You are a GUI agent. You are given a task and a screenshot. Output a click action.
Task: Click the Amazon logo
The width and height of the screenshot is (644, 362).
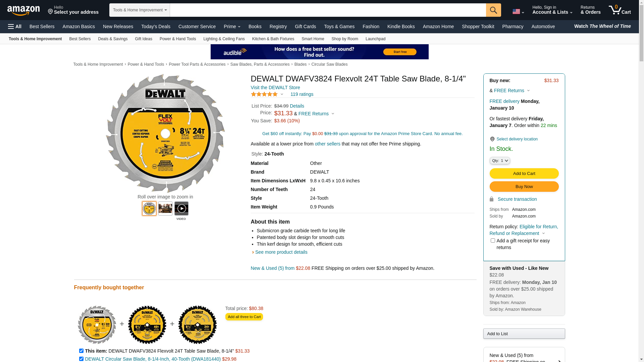(x=23, y=10)
